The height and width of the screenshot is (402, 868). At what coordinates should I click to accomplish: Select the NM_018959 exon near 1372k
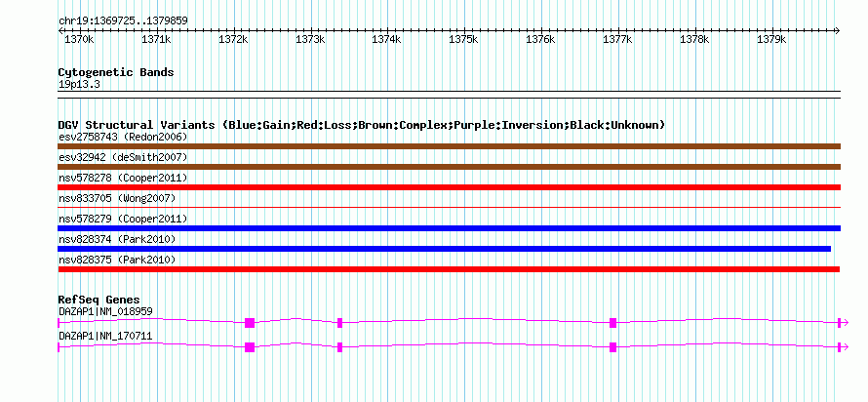(x=250, y=323)
